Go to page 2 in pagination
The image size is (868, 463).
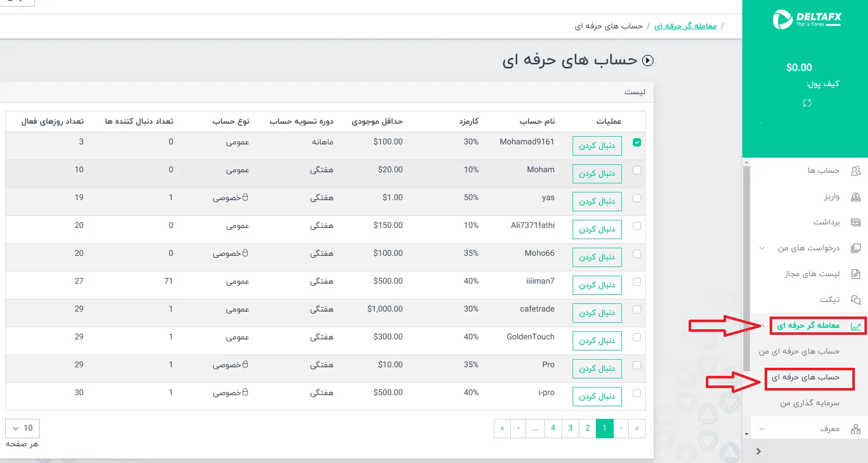(x=587, y=428)
